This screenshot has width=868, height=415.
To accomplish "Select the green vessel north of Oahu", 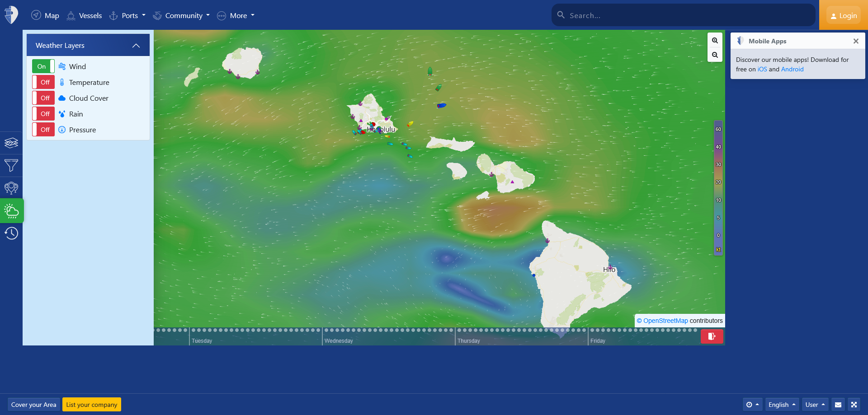I will 430,71.
